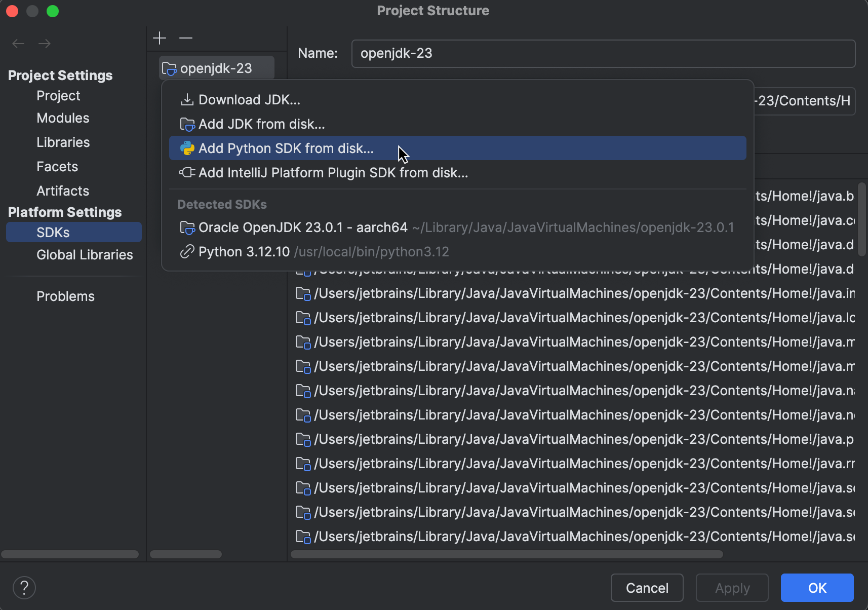Click the horizontal scrollbar below the classpath list
Image resolution: width=868 pixels, height=610 pixels.
pos(506,553)
